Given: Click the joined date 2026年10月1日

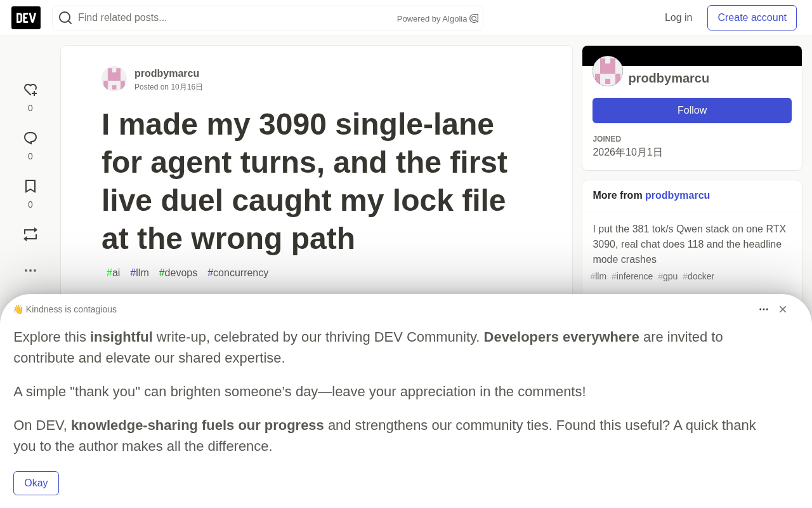Looking at the screenshot, I should (x=627, y=152).
